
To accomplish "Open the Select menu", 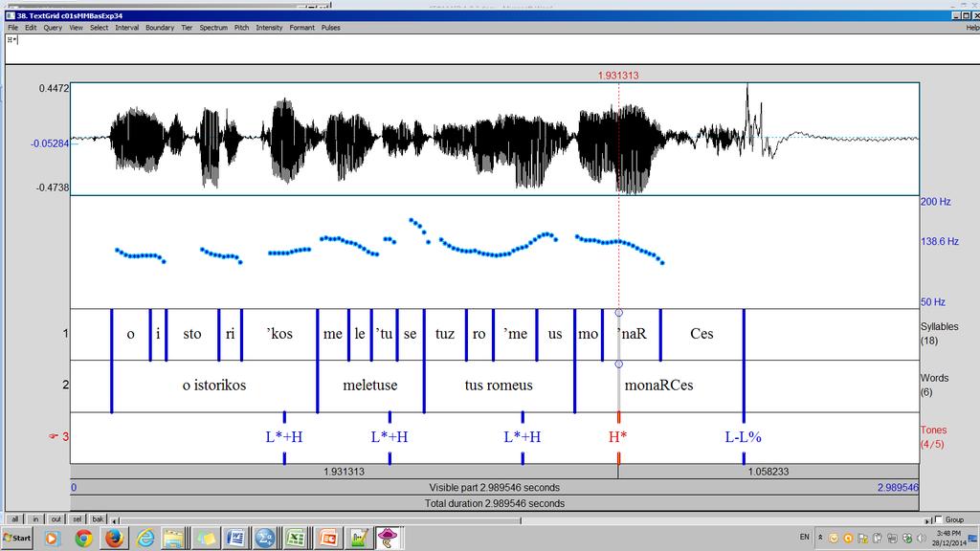I will click(99, 28).
